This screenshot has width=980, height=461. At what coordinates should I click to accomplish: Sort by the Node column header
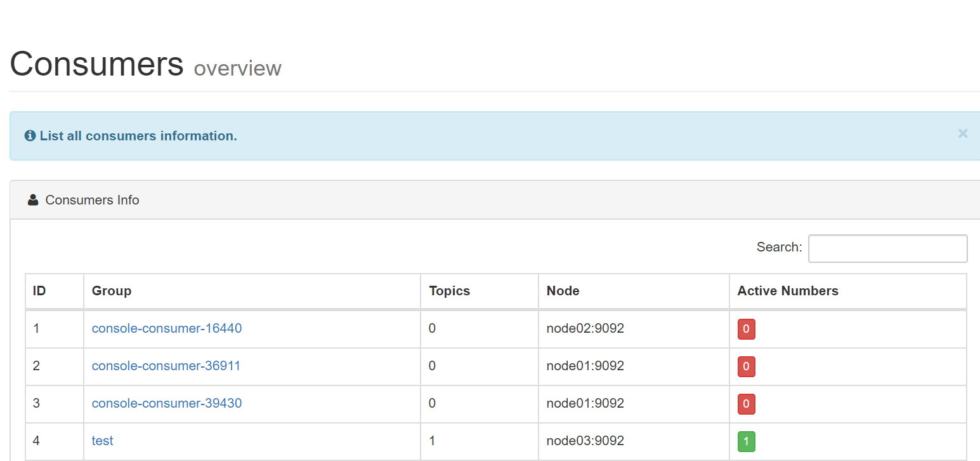pos(634,291)
